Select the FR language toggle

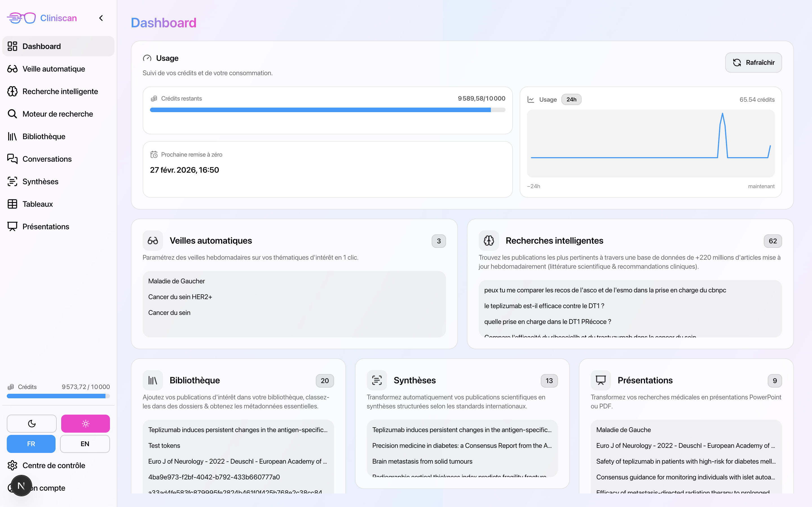[x=31, y=444]
